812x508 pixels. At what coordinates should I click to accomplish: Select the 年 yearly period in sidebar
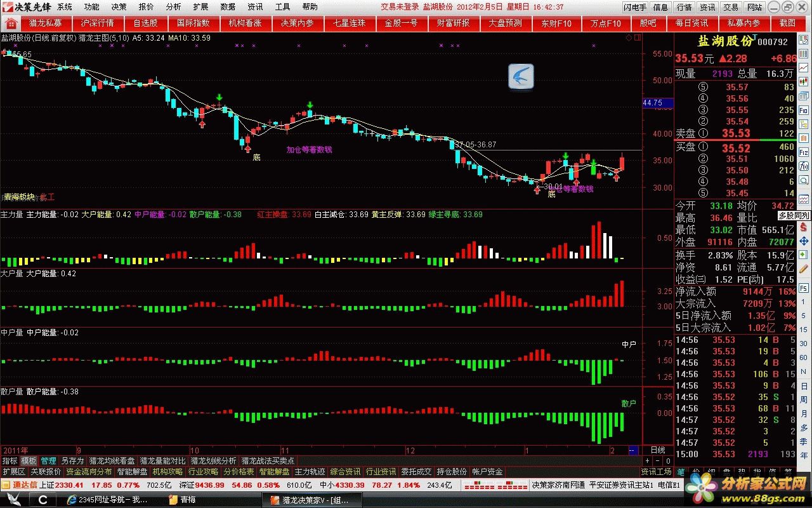(x=804, y=455)
